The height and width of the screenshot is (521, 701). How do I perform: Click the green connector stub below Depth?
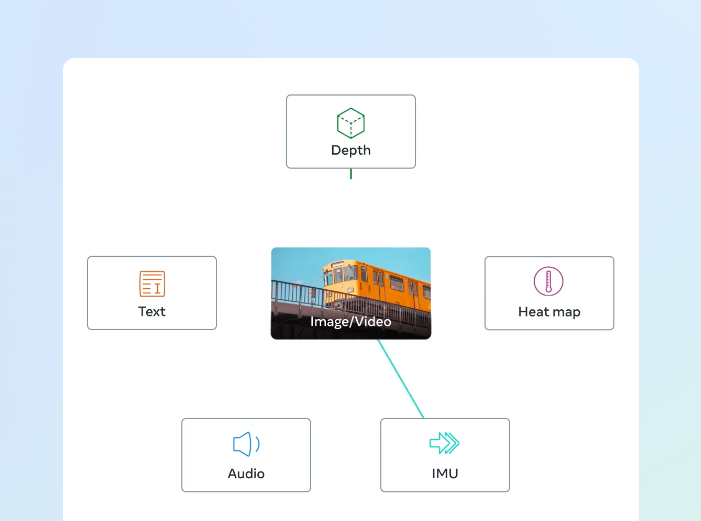click(x=350, y=174)
